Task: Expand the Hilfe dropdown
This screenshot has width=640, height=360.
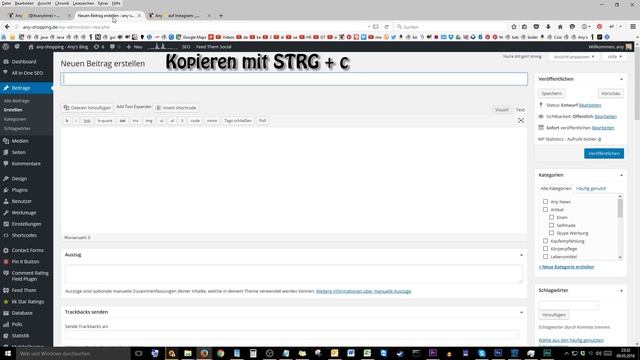Action: (614, 57)
